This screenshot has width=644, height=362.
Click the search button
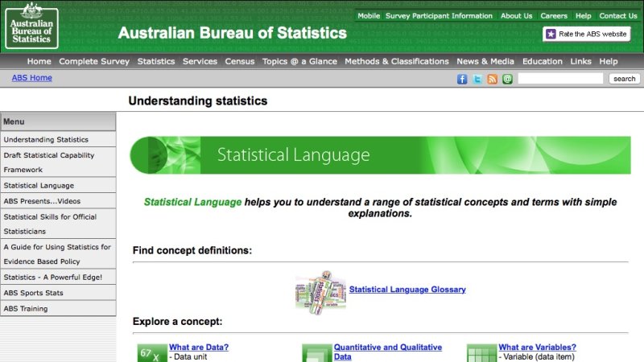coord(625,78)
